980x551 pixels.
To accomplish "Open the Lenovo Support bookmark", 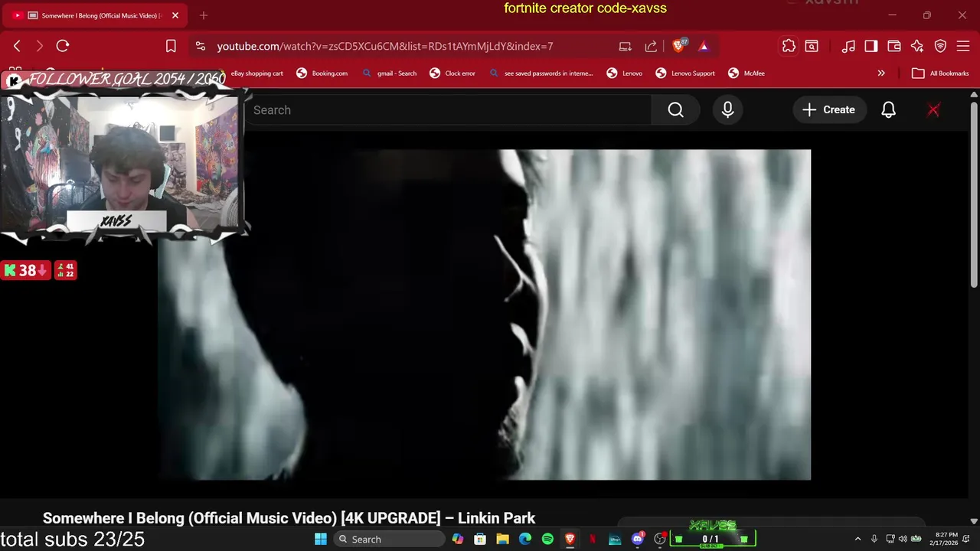I will (685, 73).
